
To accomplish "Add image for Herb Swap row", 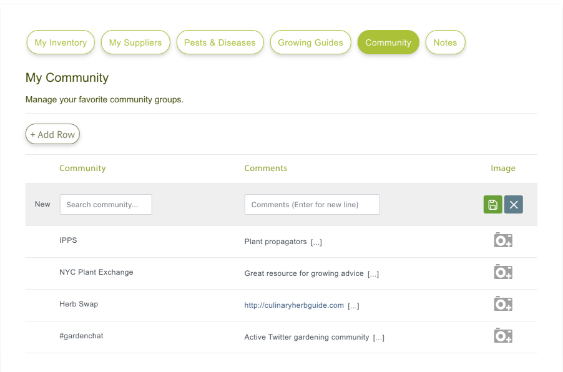I will 503,304.
